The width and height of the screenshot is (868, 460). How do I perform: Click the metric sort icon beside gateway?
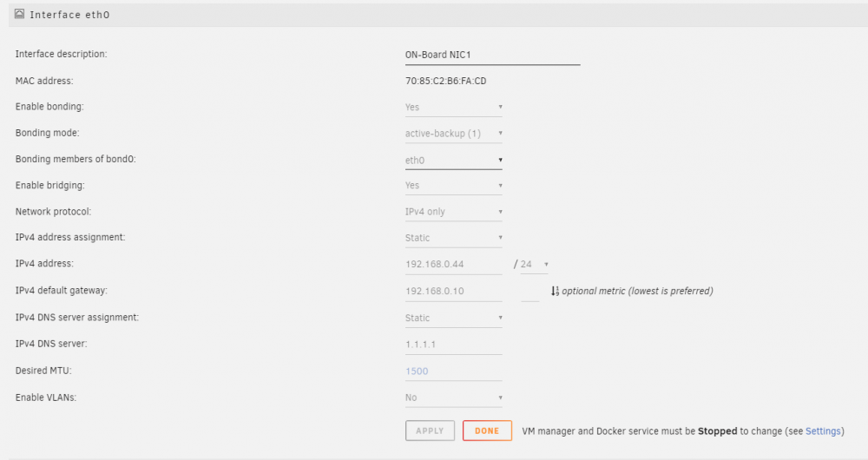pos(555,291)
